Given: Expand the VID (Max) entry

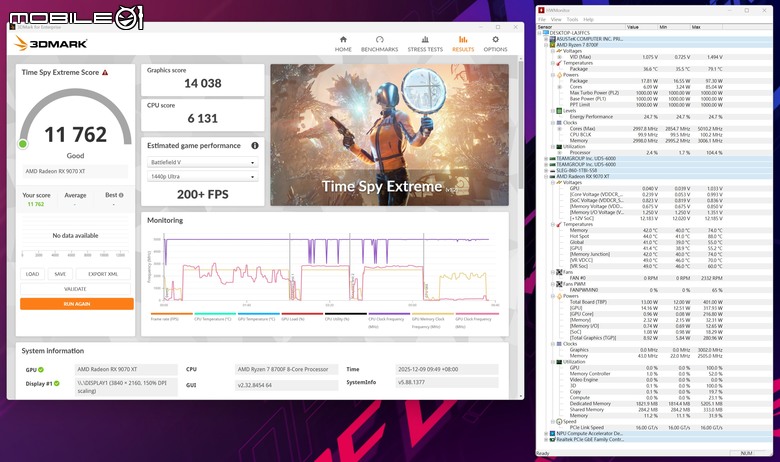Looking at the screenshot, I should point(559,57).
